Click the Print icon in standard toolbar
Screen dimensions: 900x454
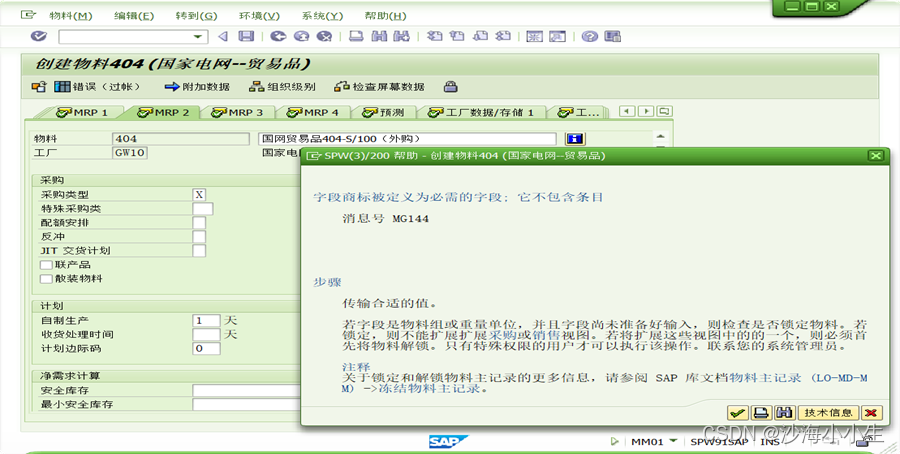tap(356, 37)
